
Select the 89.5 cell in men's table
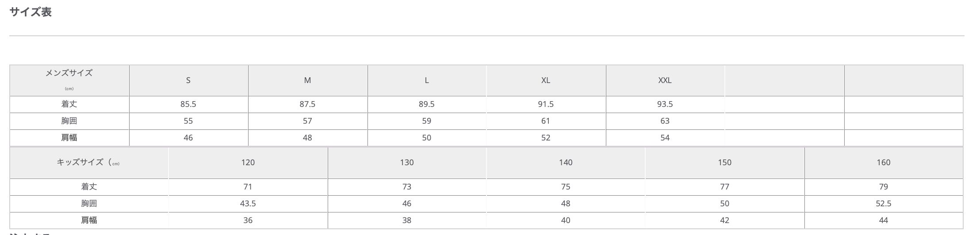(426, 104)
